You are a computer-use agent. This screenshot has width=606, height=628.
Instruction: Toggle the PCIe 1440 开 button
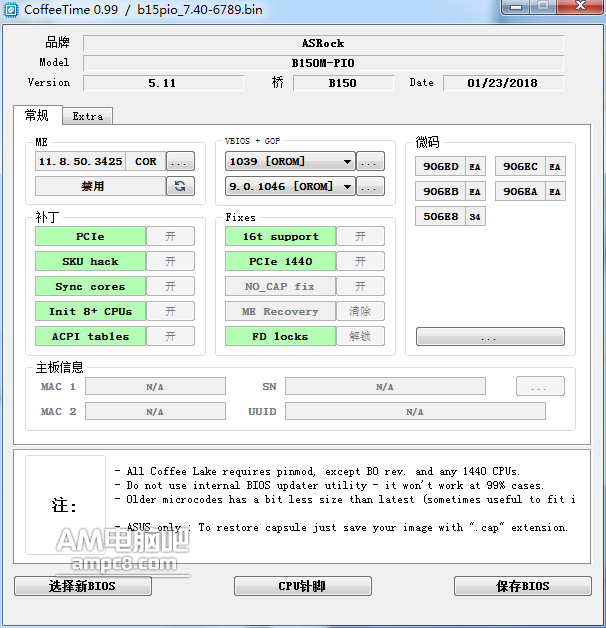click(360, 261)
